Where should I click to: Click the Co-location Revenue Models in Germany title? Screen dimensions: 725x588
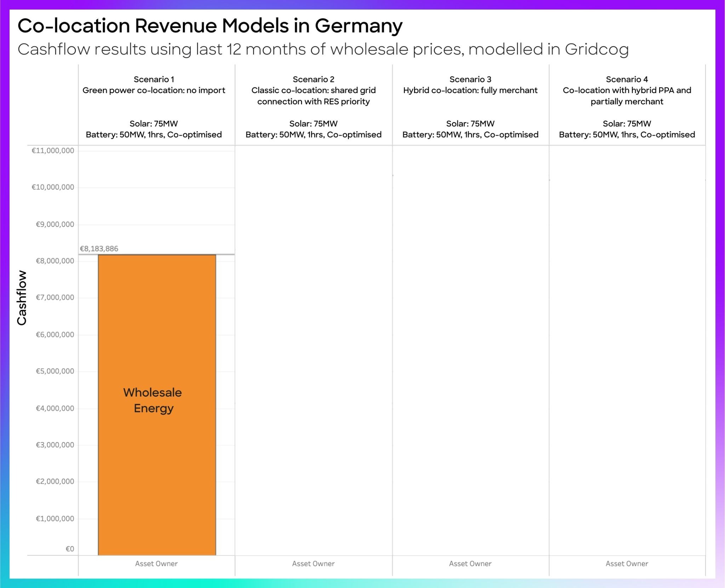tap(210, 26)
